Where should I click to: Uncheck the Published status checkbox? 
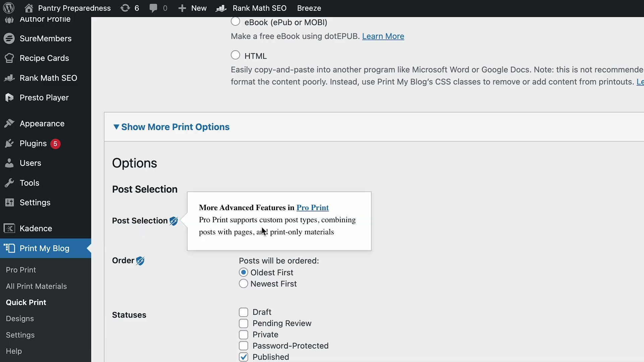tap(244, 357)
